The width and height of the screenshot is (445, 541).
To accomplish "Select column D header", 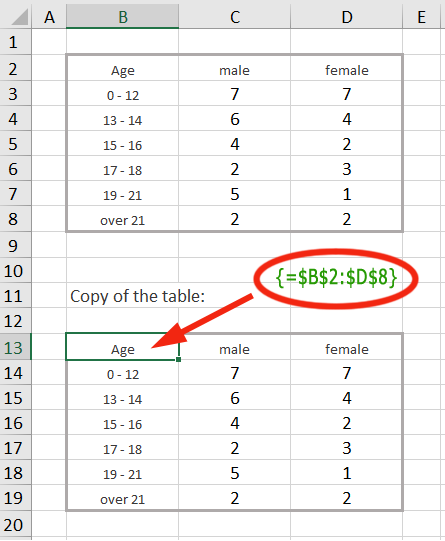I will (347, 17).
